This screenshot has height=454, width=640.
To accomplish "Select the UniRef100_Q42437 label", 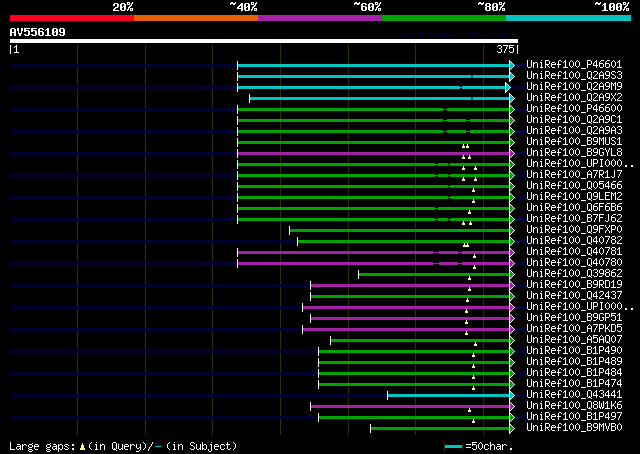I will 574,296.
